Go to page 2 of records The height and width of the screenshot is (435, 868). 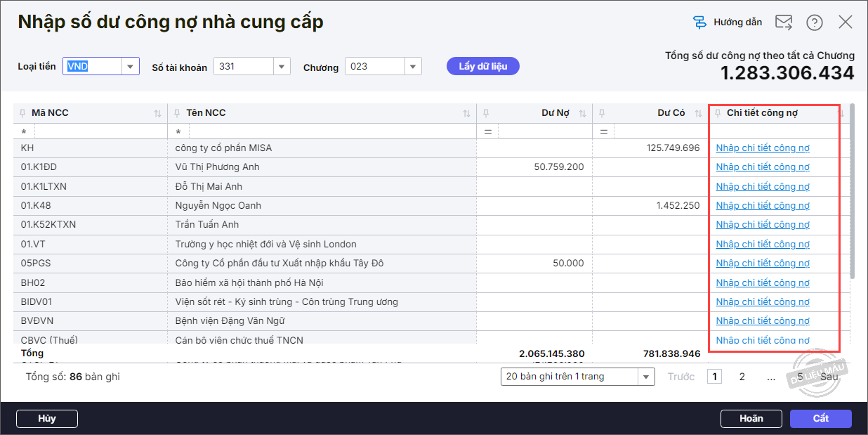tap(742, 377)
